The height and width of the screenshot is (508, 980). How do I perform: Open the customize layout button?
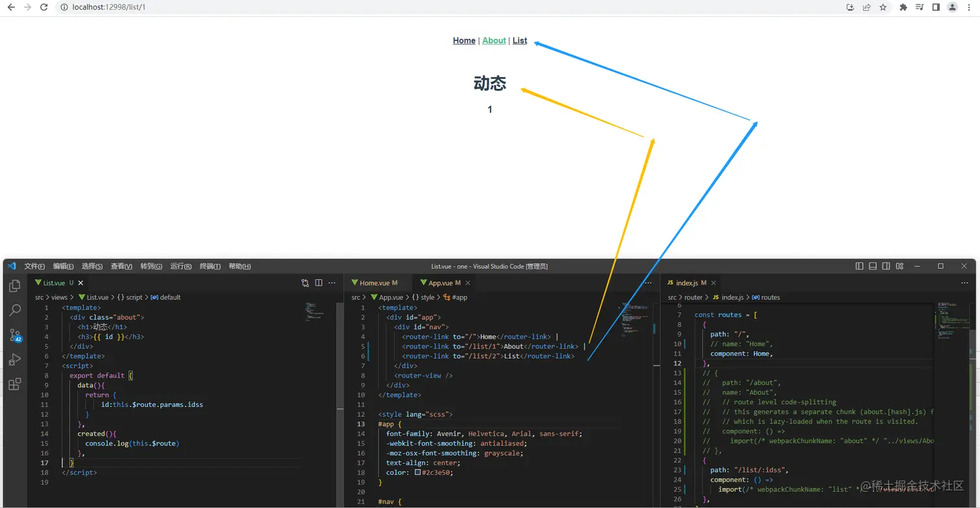coord(900,266)
